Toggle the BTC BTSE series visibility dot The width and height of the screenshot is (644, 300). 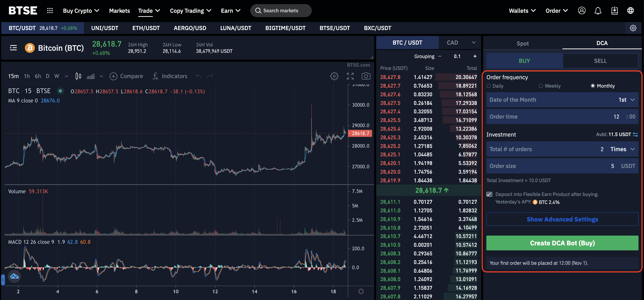pos(60,91)
